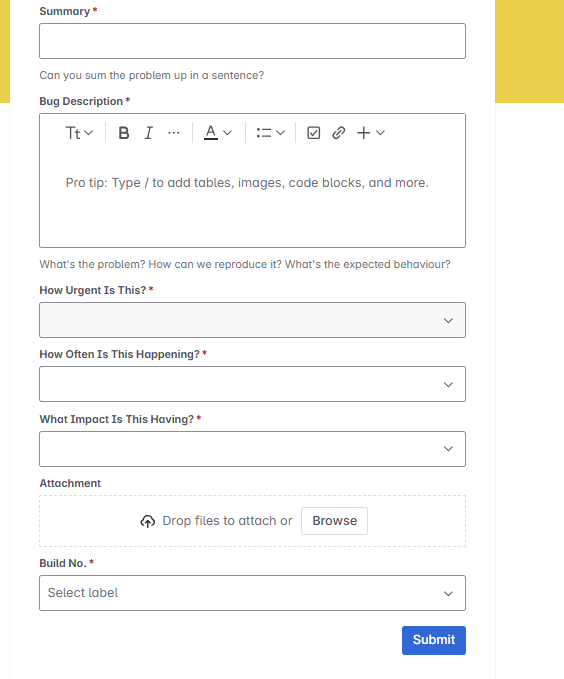The height and width of the screenshot is (679, 564).
Task: Click the Bug Description label
Action: point(81,101)
